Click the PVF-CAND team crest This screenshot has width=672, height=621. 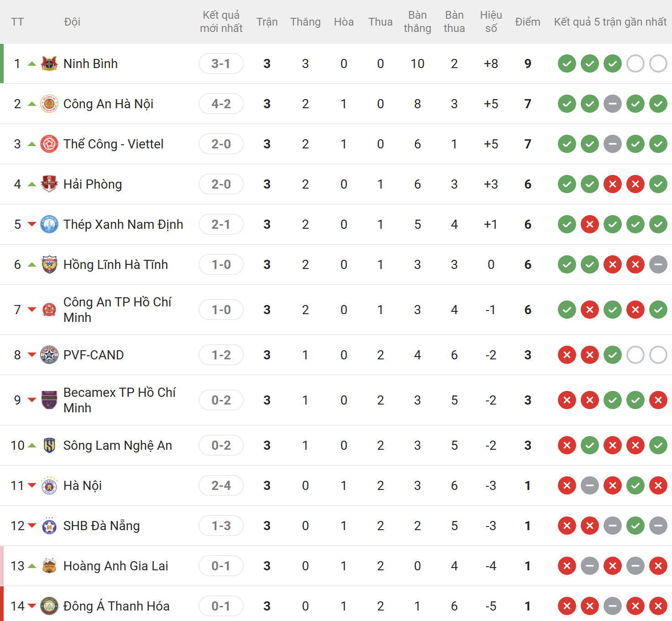pyautogui.click(x=49, y=355)
